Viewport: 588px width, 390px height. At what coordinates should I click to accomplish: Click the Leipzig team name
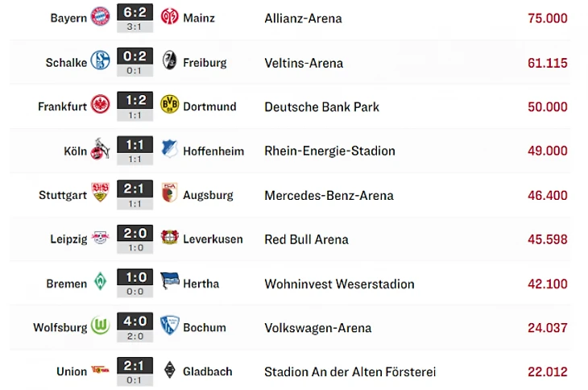(x=68, y=239)
